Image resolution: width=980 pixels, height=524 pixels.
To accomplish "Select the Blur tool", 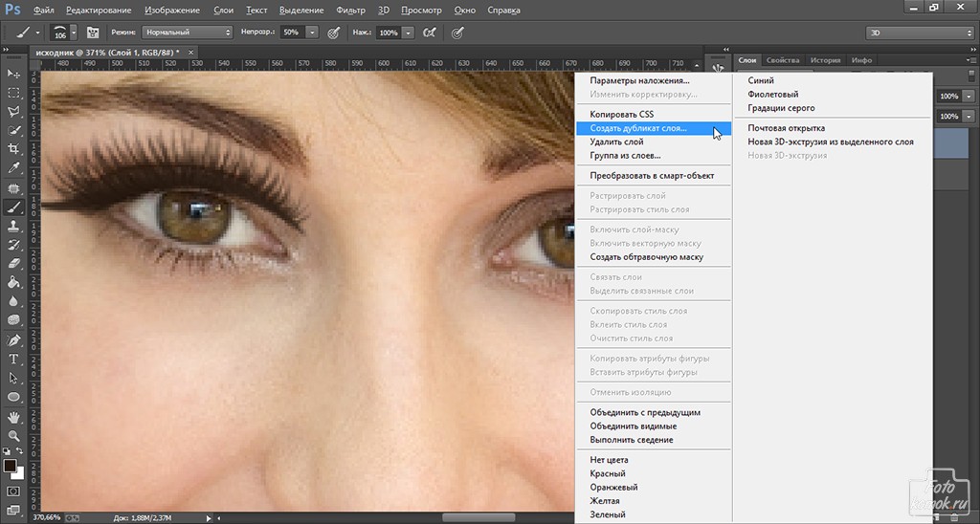I will [13, 300].
